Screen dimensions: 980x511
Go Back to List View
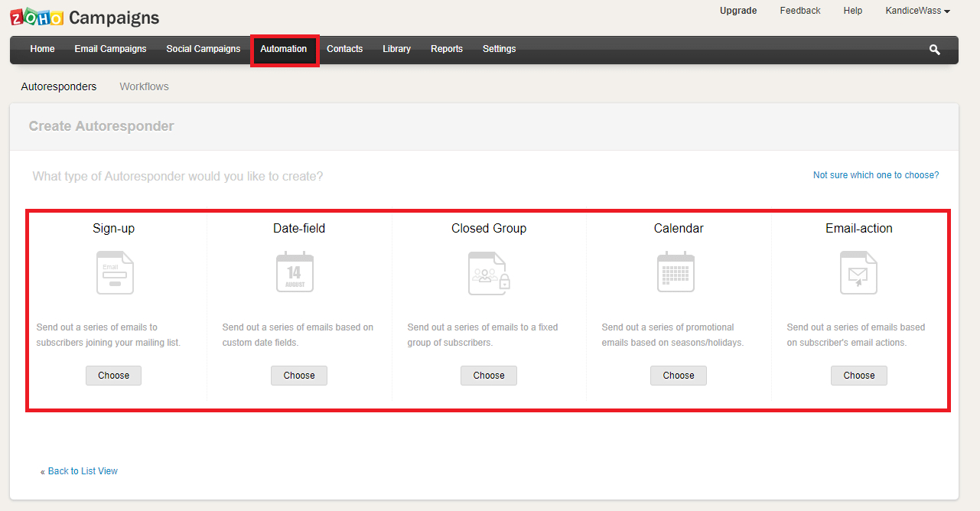click(83, 471)
